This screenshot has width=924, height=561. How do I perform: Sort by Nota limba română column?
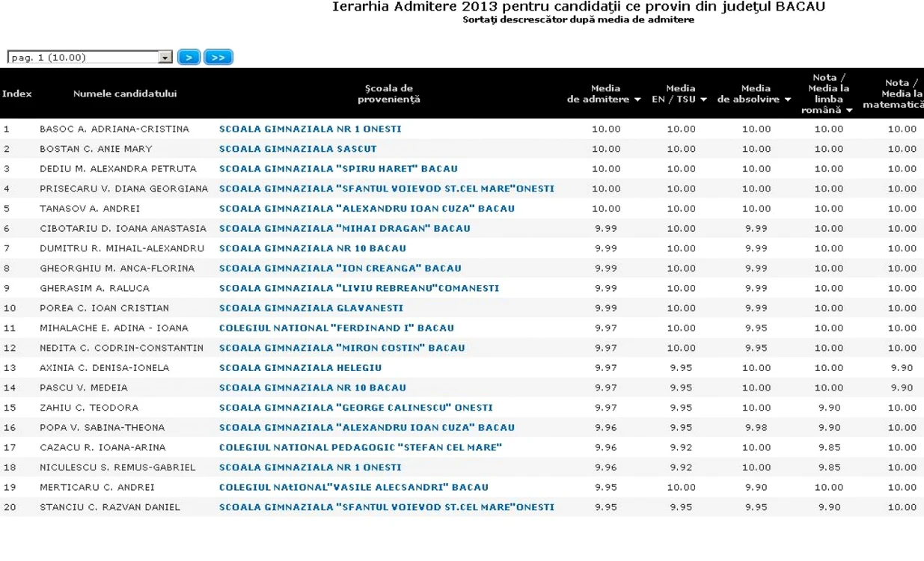tap(828, 93)
